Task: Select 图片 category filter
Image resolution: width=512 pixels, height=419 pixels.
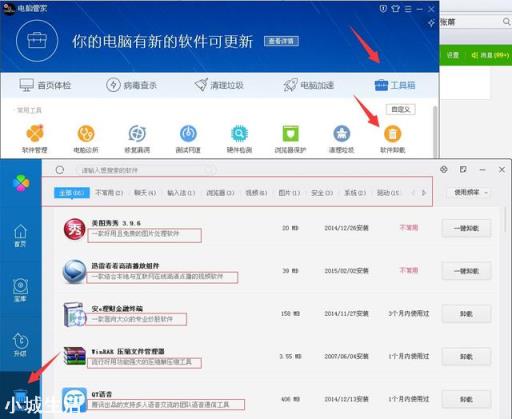Action: pyautogui.click(x=289, y=193)
